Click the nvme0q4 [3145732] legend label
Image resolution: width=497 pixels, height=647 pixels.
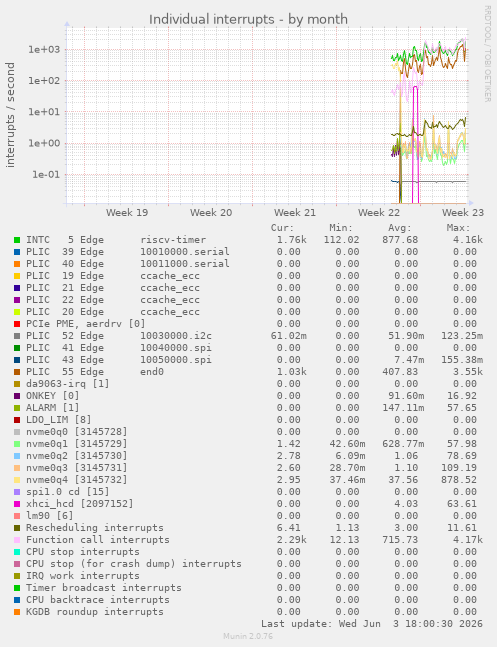coord(77,480)
